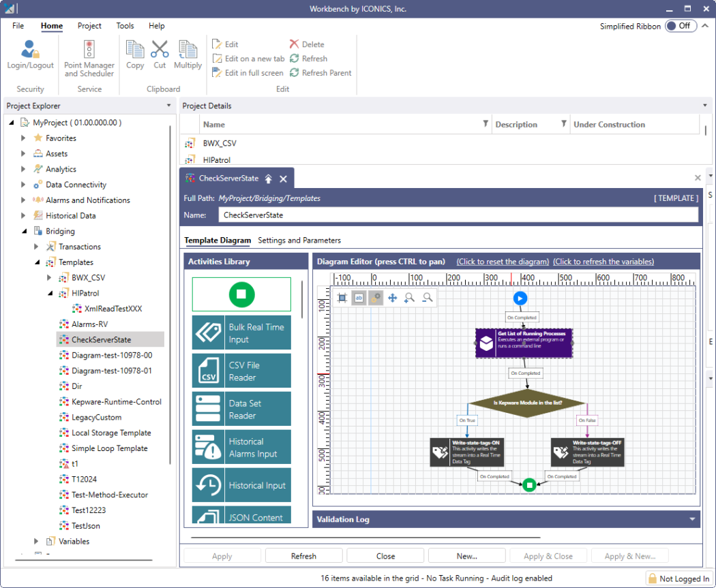Screen dimensions: 716x588
Task: Expand the Assets node
Action: tap(23, 153)
